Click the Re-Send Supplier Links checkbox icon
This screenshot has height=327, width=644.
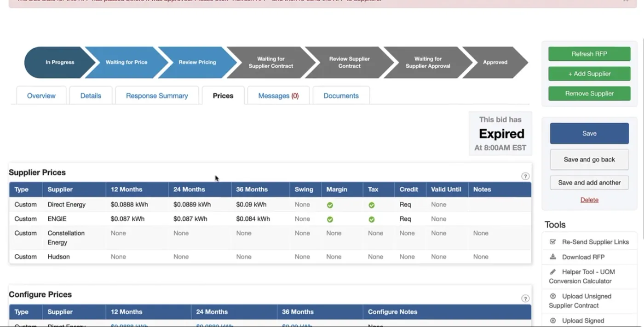pyautogui.click(x=553, y=241)
